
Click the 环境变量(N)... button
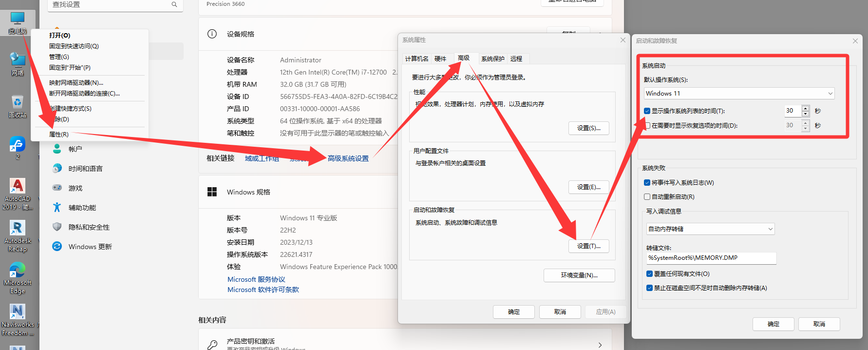pos(579,275)
